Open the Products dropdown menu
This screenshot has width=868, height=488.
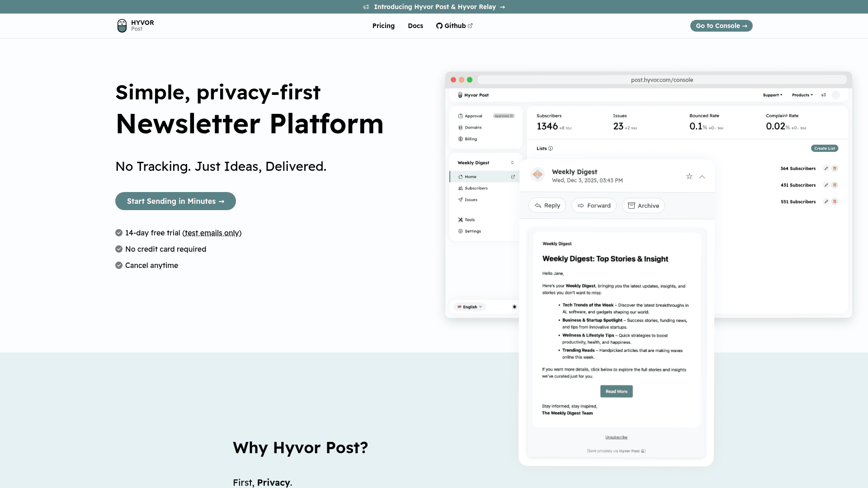802,95
